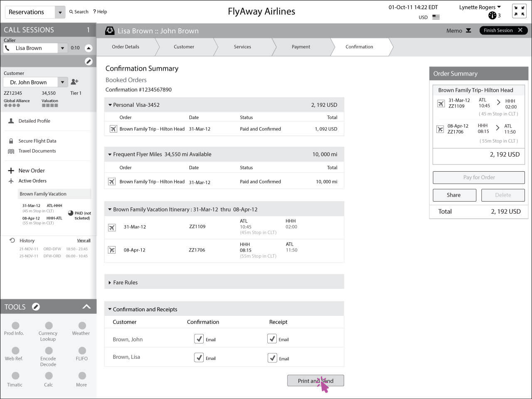The width and height of the screenshot is (532, 399).
Task: Switch to the Order Details tab
Action: 126,47
